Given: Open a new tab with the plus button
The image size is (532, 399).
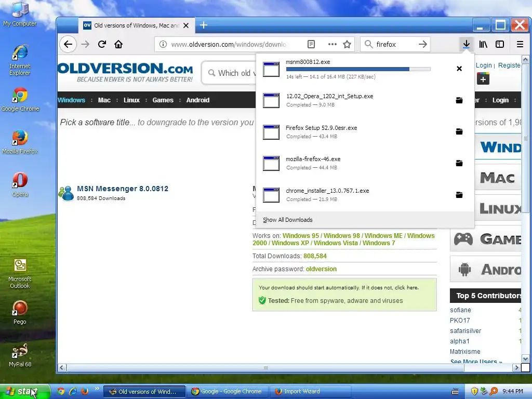Looking at the screenshot, I should point(204,25).
